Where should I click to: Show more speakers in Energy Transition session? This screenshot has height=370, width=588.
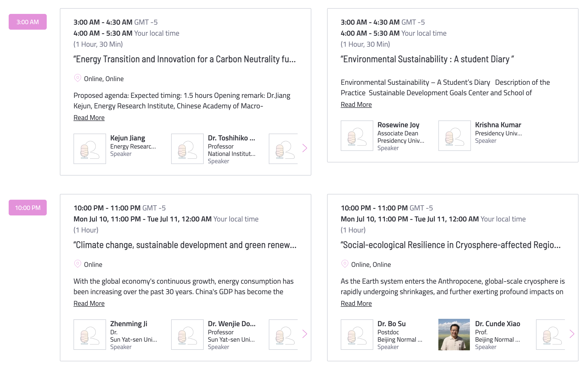click(304, 148)
